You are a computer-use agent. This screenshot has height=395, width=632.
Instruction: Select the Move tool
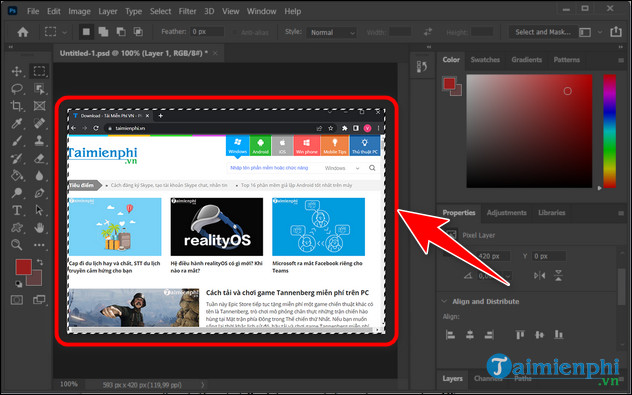[17, 71]
